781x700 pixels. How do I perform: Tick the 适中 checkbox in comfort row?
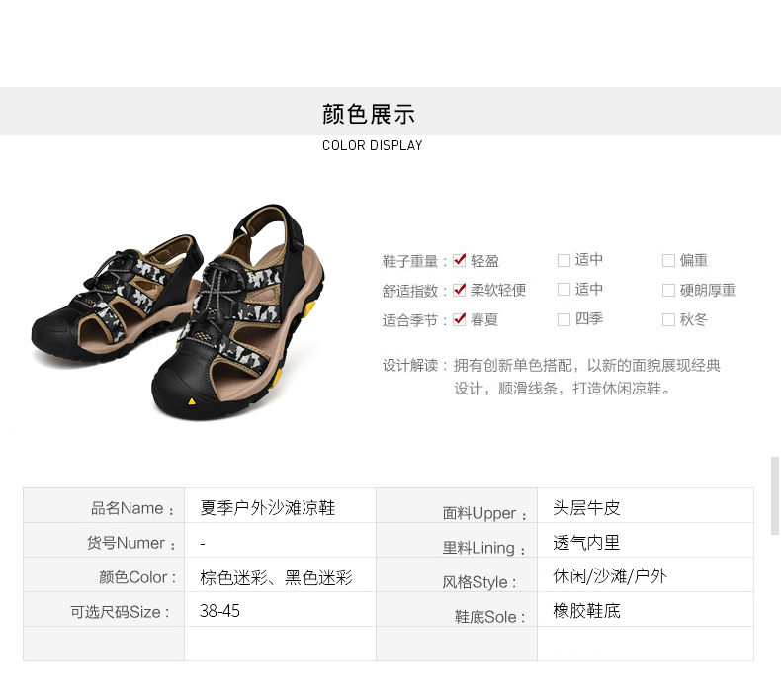click(564, 290)
